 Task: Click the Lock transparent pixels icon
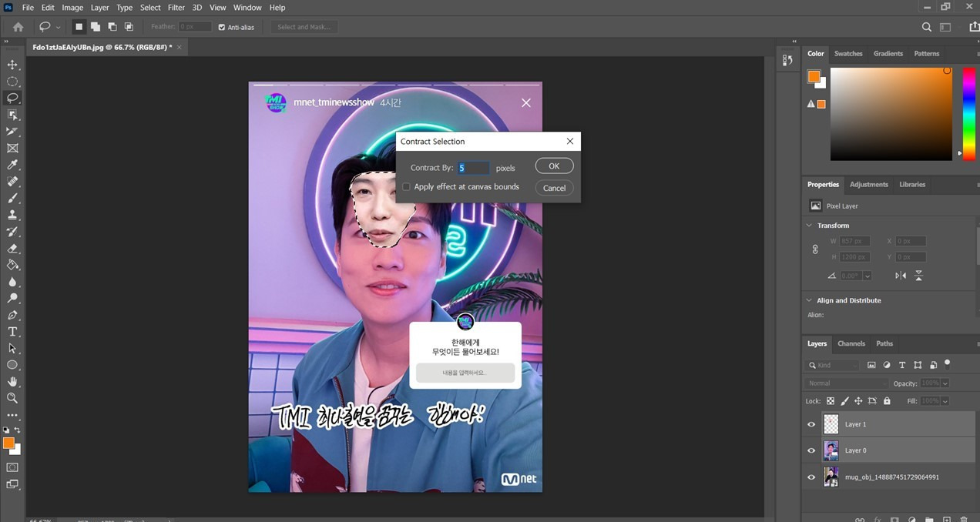(830, 400)
